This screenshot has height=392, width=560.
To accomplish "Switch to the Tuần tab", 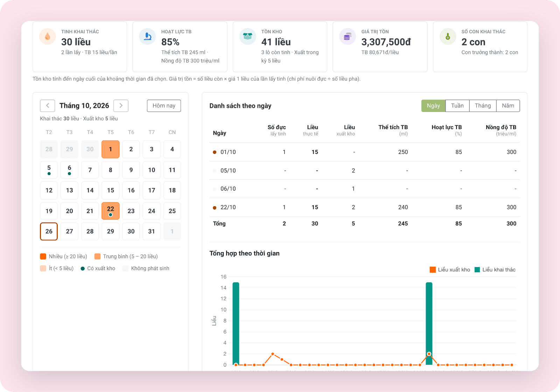I will point(457,106).
